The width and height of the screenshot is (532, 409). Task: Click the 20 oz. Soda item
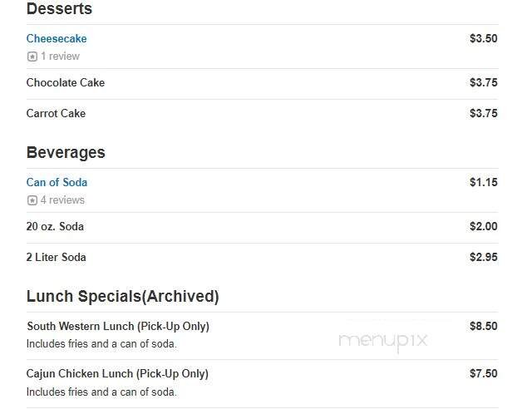(x=55, y=227)
